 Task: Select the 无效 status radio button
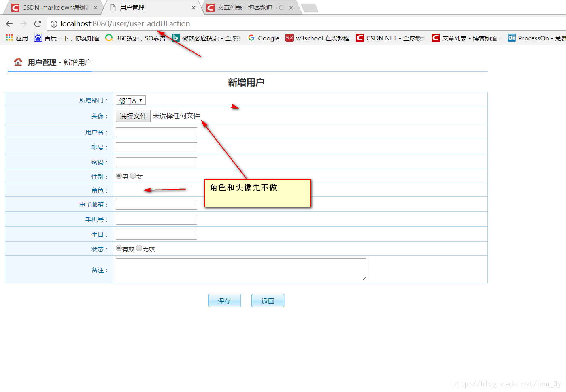(139, 248)
